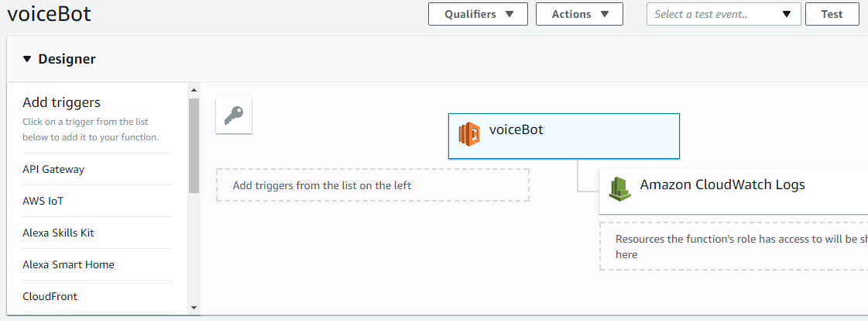Click the trigger list scrollbar thumb
Screen dimensions: 868x321
click(x=194, y=146)
